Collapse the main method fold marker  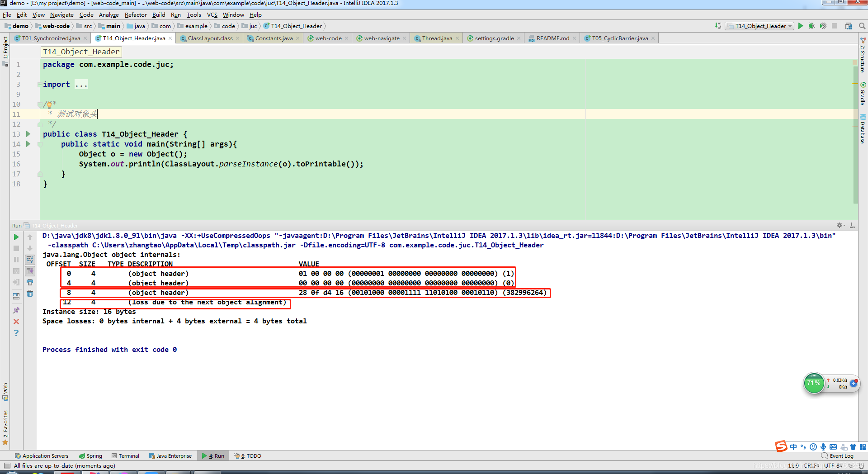click(40, 144)
